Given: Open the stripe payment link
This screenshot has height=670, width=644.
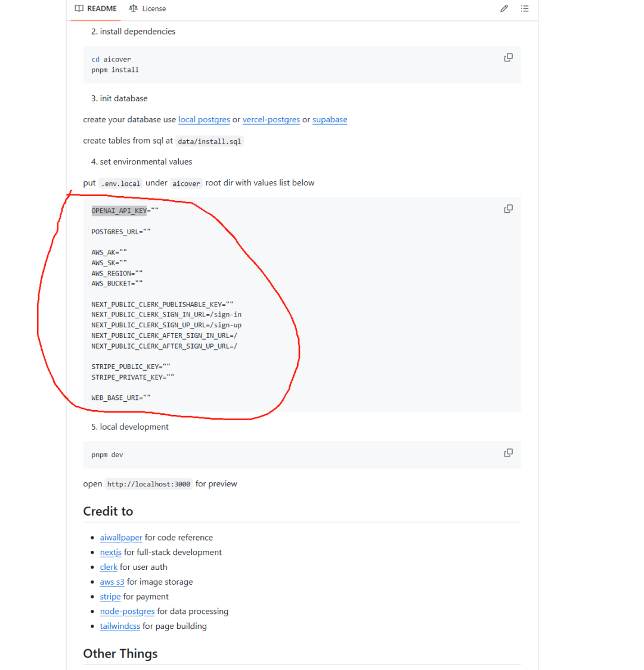Looking at the screenshot, I should pyautogui.click(x=110, y=597).
